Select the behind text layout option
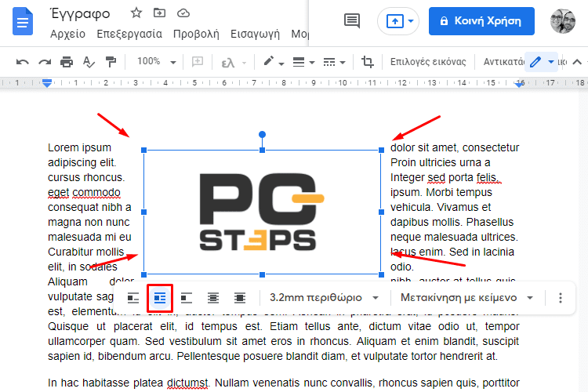Image resolution: width=588 pixels, height=392 pixels. 213,298
